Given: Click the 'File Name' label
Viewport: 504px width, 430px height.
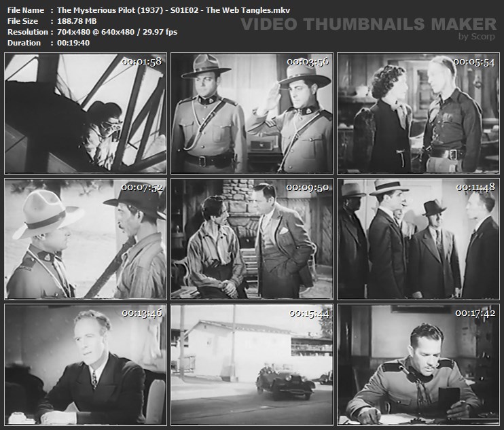Looking at the screenshot, I should click(x=26, y=10).
